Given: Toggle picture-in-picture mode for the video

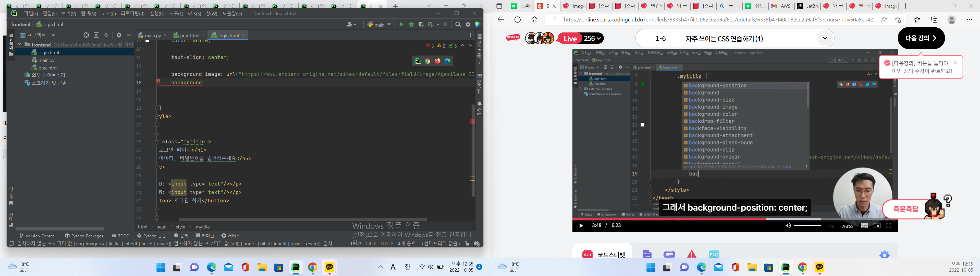Looking at the screenshot, I should 877,226.
